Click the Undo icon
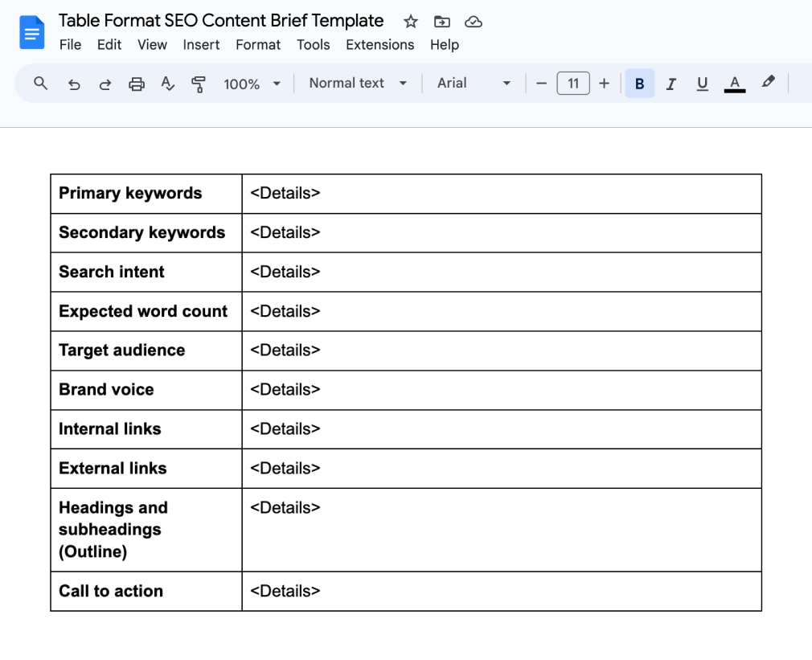The width and height of the screenshot is (812, 660). click(x=74, y=83)
